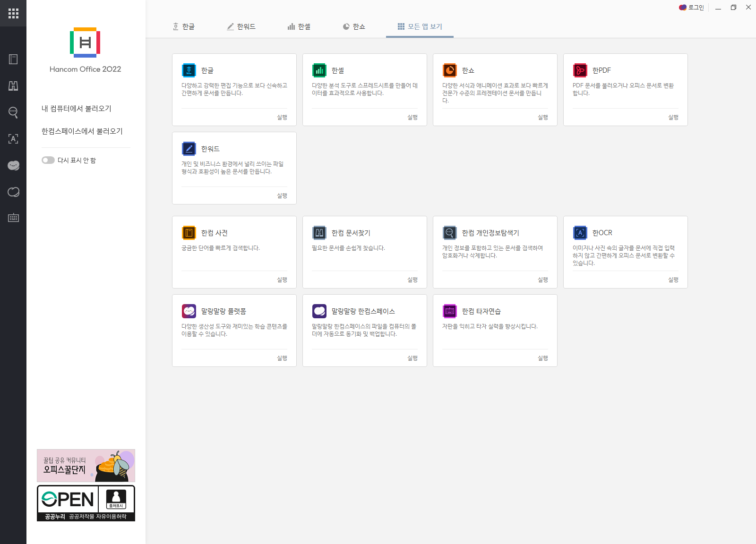Image resolution: width=756 pixels, height=544 pixels.
Task: Toggle the 다시 표시 안 함 switch
Action: [x=48, y=160]
